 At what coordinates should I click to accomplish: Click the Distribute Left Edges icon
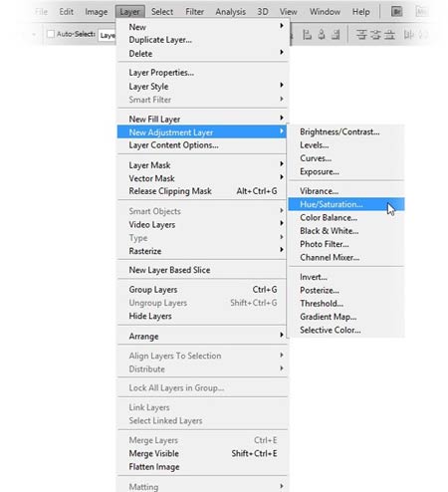coord(408,34)
